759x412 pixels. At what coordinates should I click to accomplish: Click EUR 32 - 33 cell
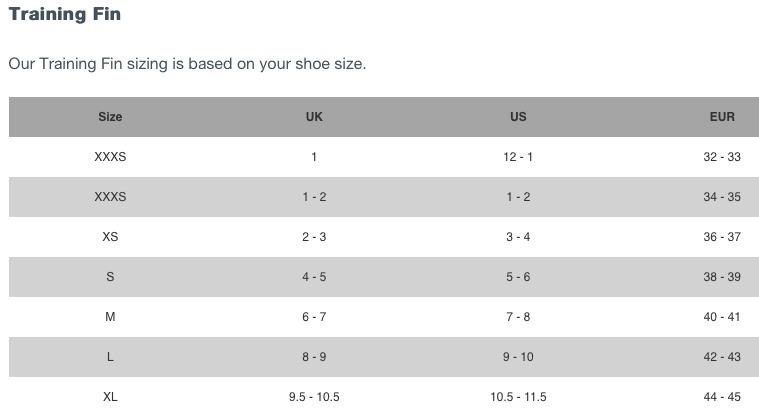pyautogui.click(x=722, y=157)
